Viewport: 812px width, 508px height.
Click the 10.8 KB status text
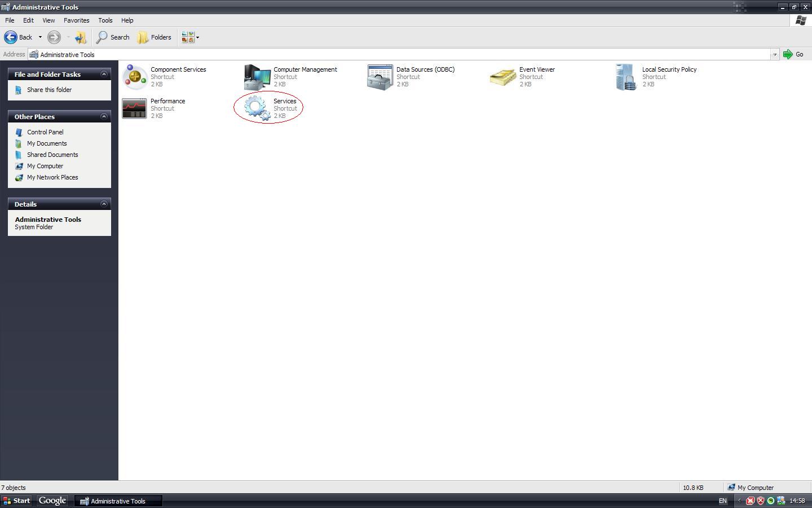coord(693,488)
